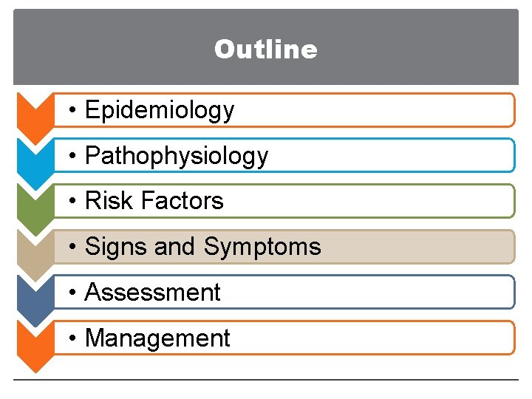The width and height of the screenshot is (532, 399).
Task: Open the Pathophysiology outline text
Action: click(177, 156)
